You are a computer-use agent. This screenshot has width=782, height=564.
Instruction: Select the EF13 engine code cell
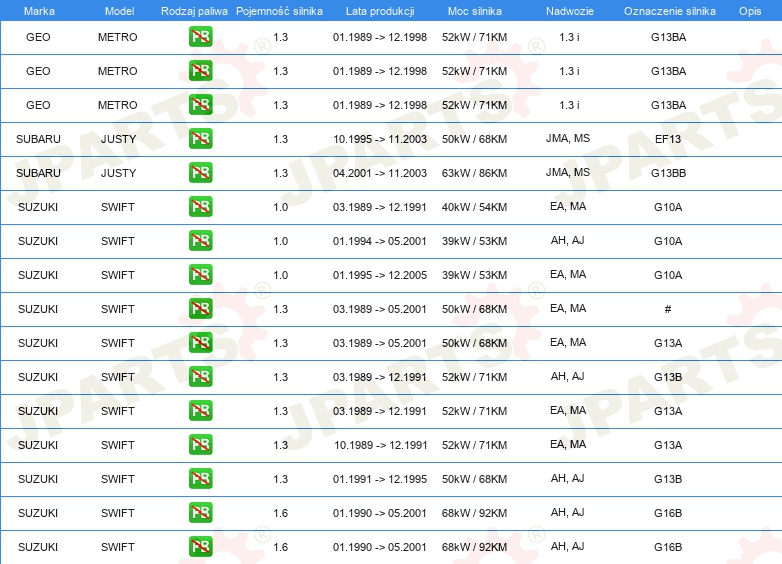[x=668, y=139]
